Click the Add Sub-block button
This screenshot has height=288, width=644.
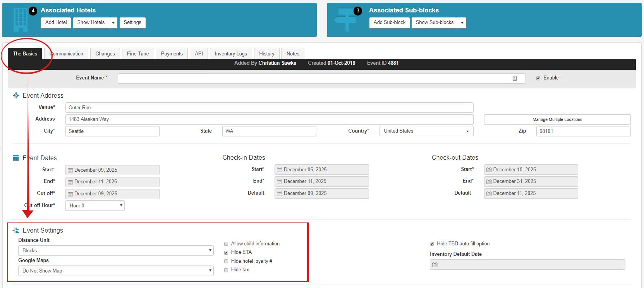click(x=390, y=22)
